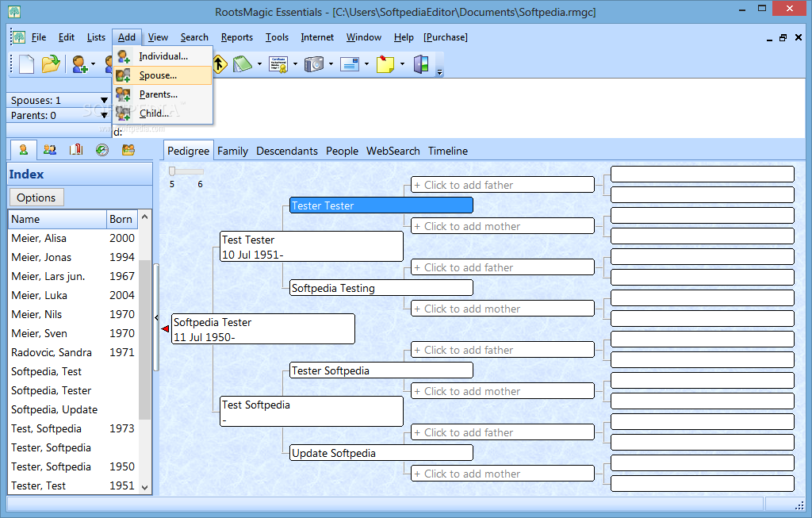Open the toolbar overflow options arrow
Image resolution: width=812 pixels, height=518 pixels.
coord(439,72)
